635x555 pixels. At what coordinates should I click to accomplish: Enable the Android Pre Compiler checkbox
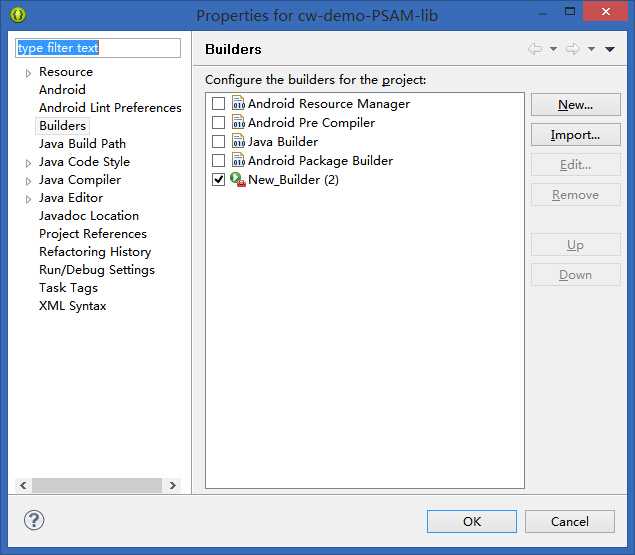pyautogui.click(x=218, y=122)
